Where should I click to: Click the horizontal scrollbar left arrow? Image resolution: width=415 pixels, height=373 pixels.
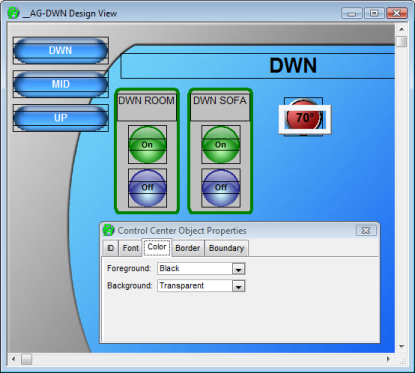pos(14,359)
